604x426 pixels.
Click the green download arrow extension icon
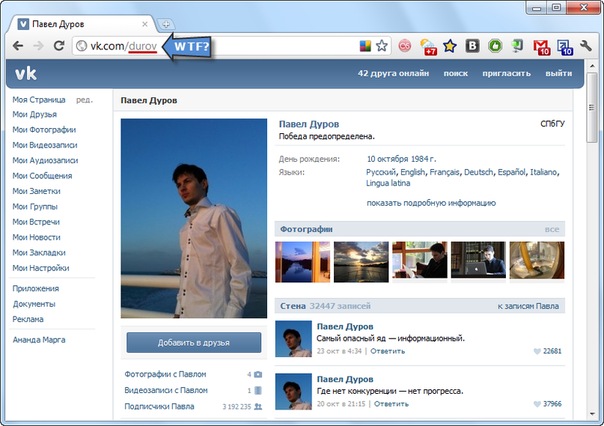[517, 46]
